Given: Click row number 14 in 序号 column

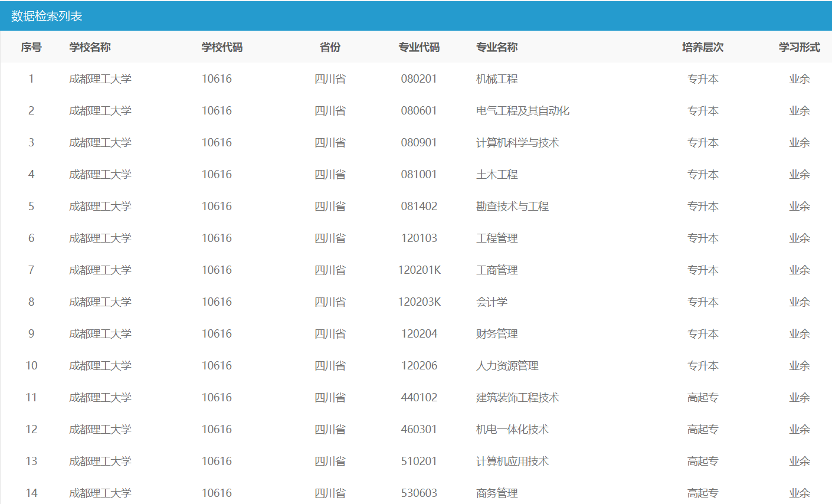Looking at the screenshot, I should coord(31,493).
